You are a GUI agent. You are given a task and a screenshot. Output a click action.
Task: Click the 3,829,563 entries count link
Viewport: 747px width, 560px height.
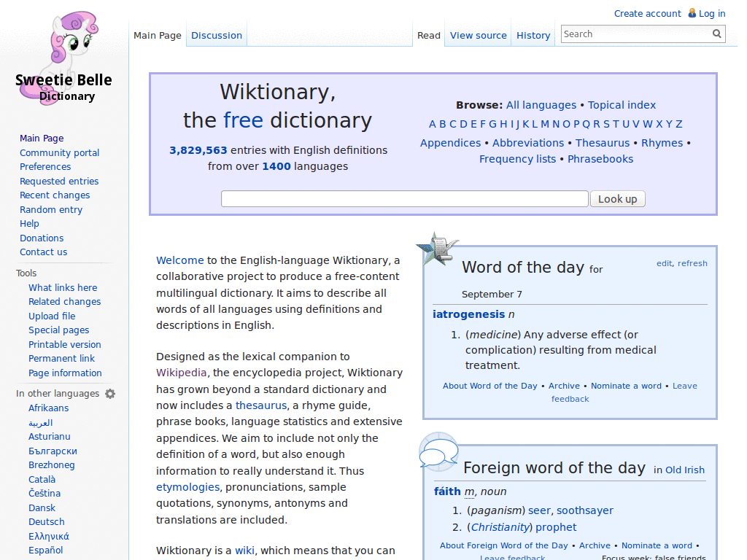[198, 150]
